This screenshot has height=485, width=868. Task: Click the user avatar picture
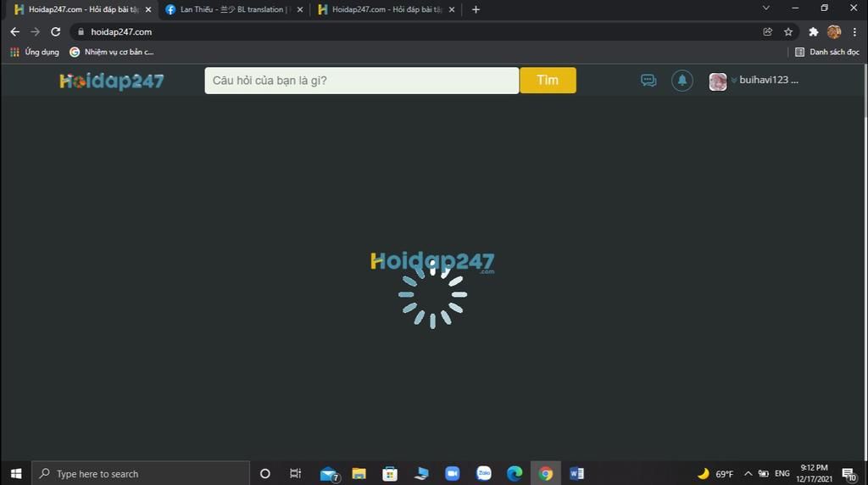pos(717,81)
